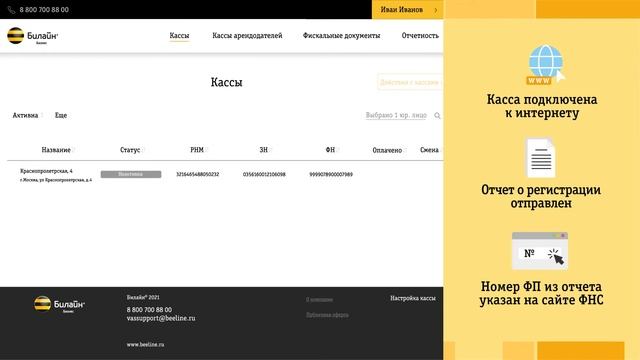This screenshot has width=640, height=360.
Task: Open the Еще filter dropdown
Action: (61, 116)
